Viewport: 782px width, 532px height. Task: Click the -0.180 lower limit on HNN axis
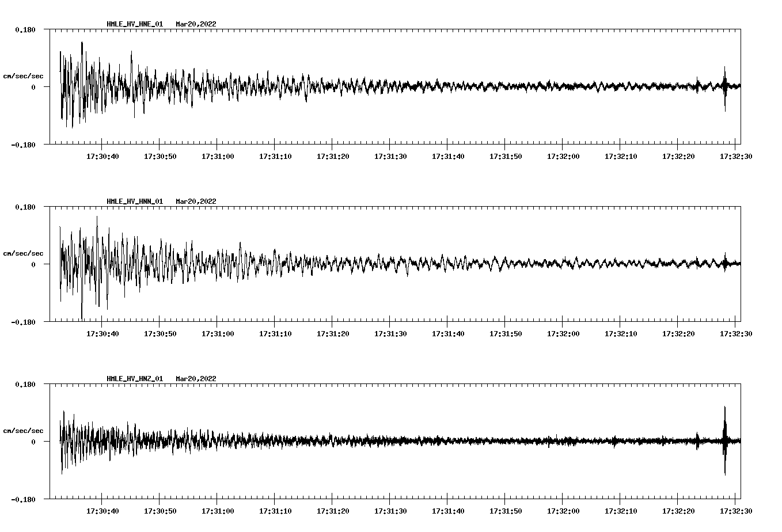click(23, 322)
